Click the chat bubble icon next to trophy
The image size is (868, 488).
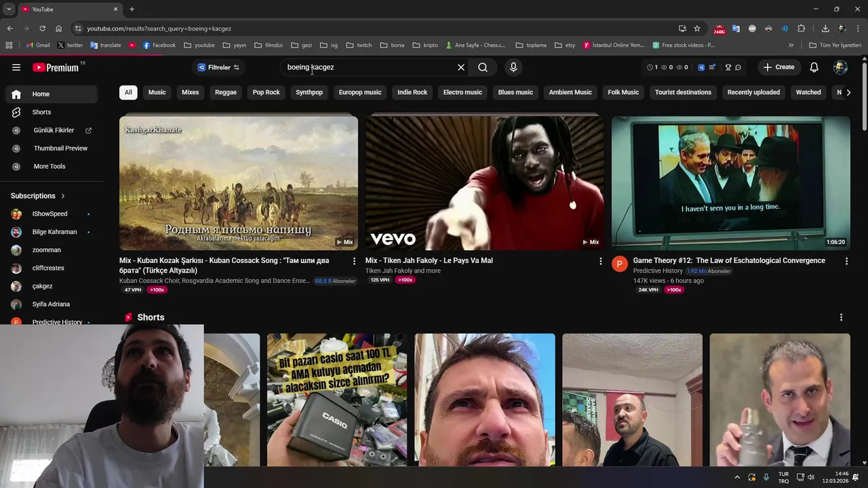(x=738, y=67)
